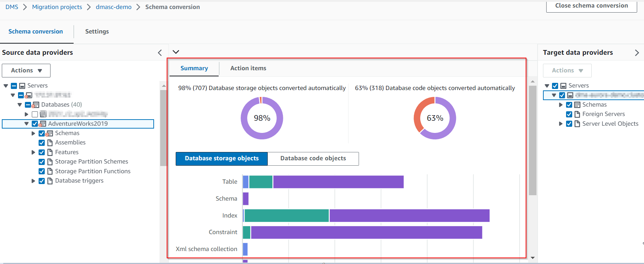Click the purple segment of the Table bar
Image resolution: width=644 pixels, height=264 pixels.
(338, 182)
